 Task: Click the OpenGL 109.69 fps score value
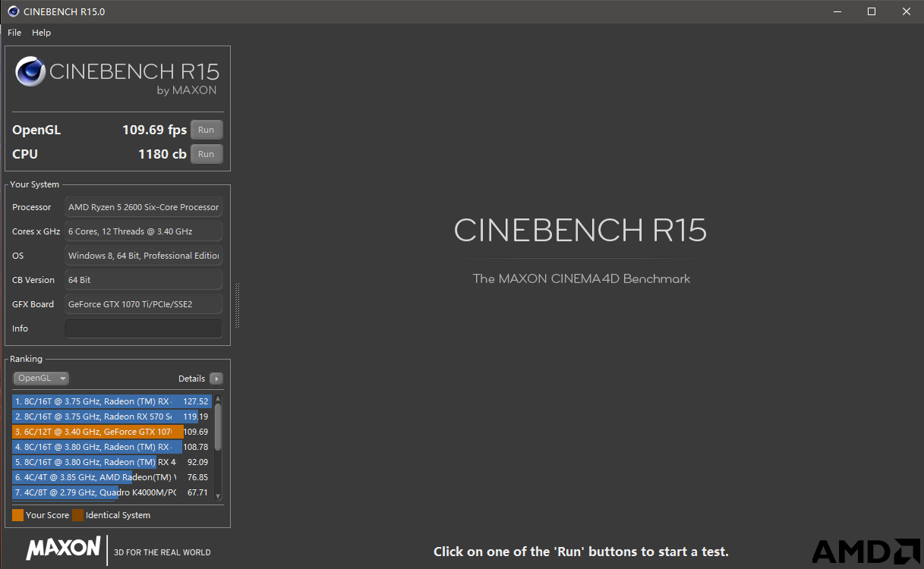point(154,130)
